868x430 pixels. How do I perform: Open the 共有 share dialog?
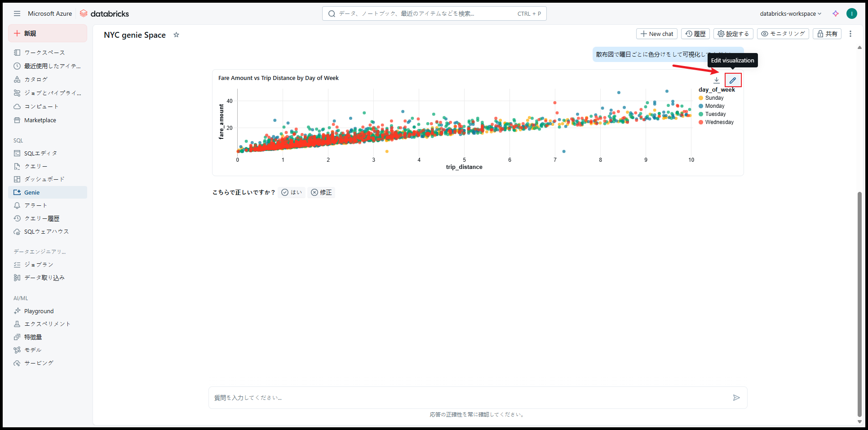(x=827, y=34)
